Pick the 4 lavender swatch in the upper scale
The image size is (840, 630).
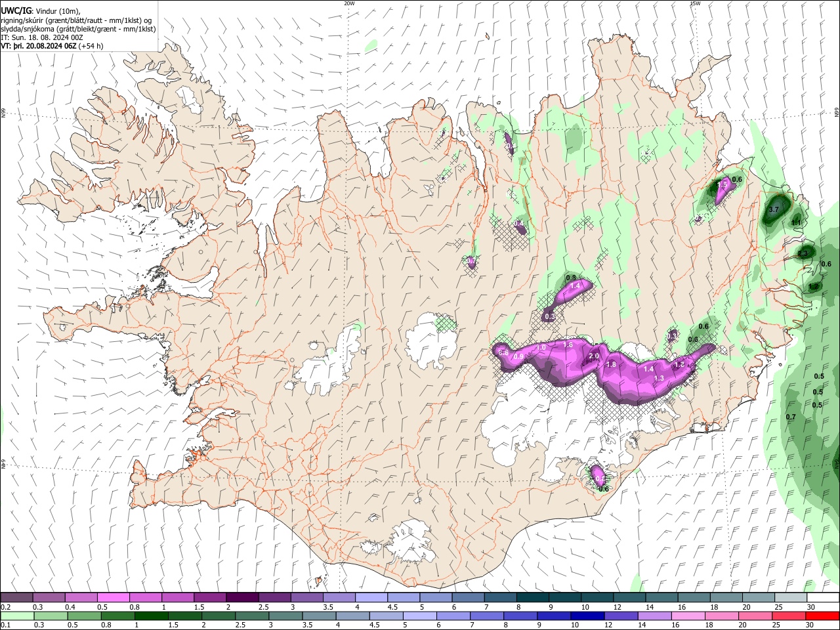click(371, 598)
